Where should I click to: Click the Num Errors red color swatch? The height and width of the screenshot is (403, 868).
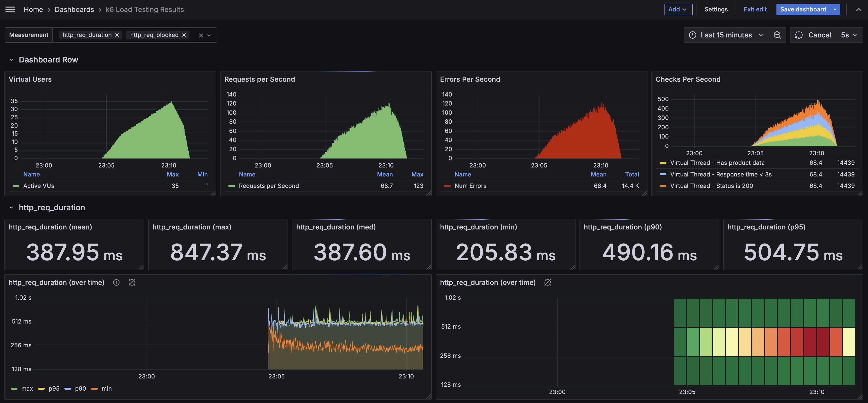pos(447,186)
